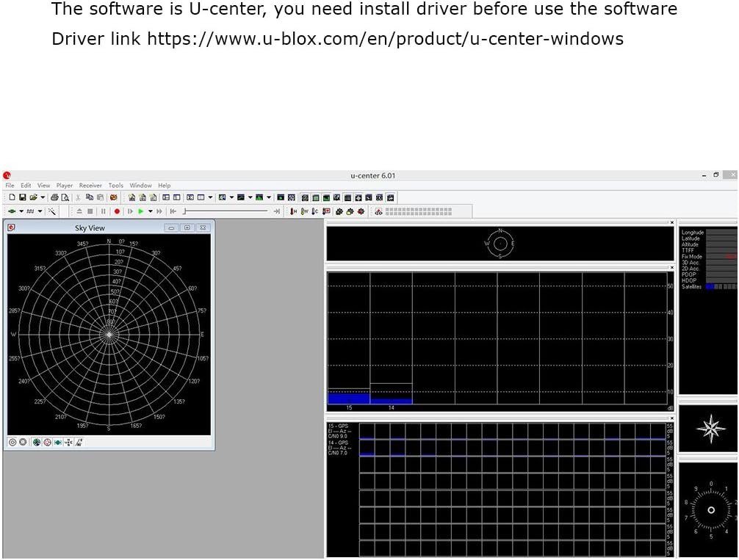Viewport: 739px width, 560px height.
Task: Click the Sky View angle ruler icon
Action: point(79,443)
